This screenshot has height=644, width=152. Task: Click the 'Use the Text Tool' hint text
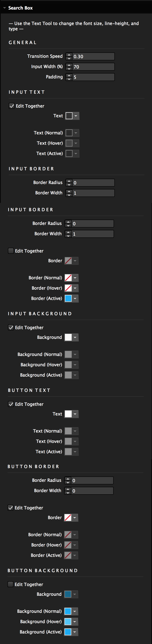click(74, 26)
